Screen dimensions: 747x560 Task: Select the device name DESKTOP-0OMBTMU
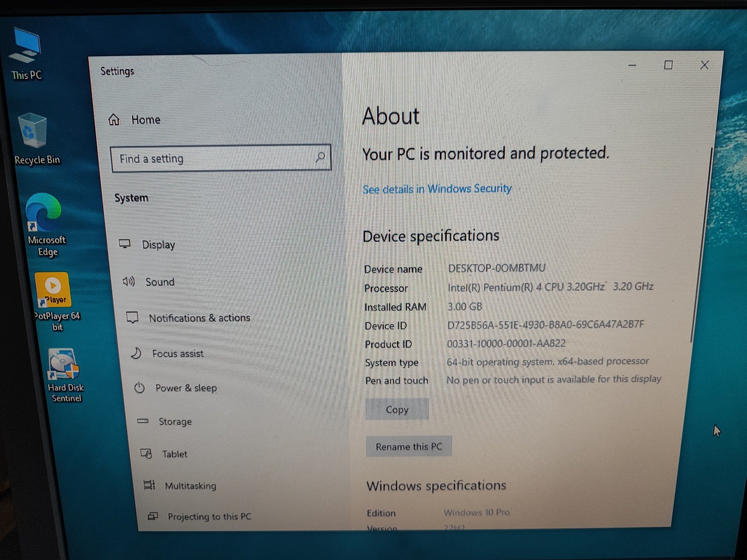(496, 268)
